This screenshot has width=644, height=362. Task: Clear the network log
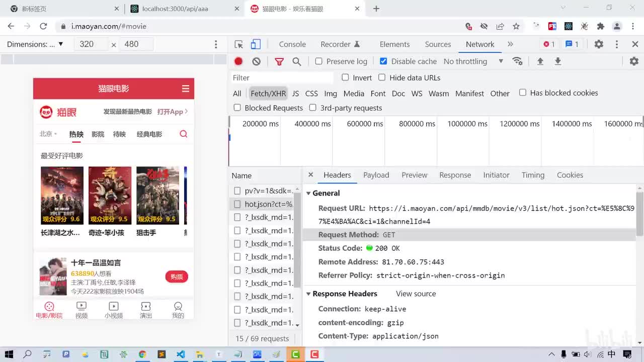point(257,61)
